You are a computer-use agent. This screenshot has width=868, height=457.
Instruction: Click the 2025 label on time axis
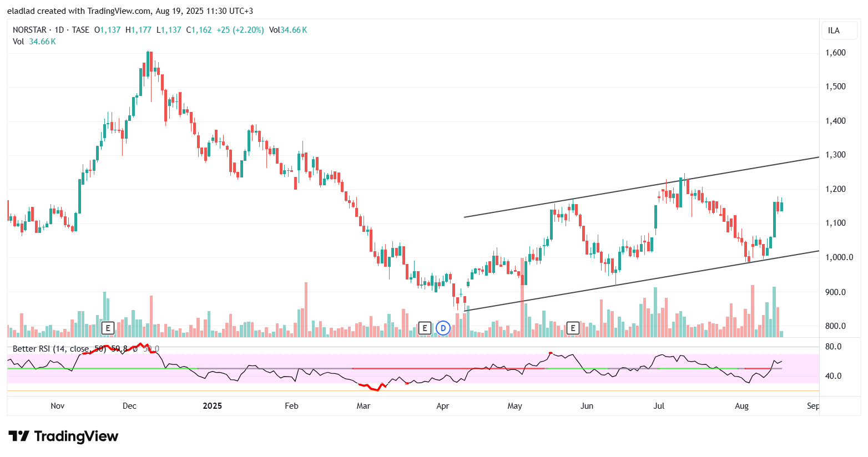pyautogui.click(x=213, y=406)
